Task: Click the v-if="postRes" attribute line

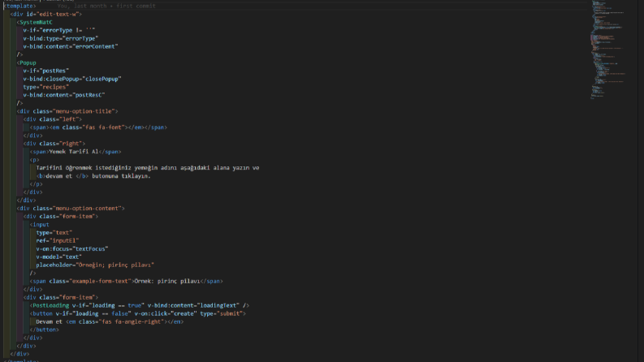Action: click(x=46, y=71)
